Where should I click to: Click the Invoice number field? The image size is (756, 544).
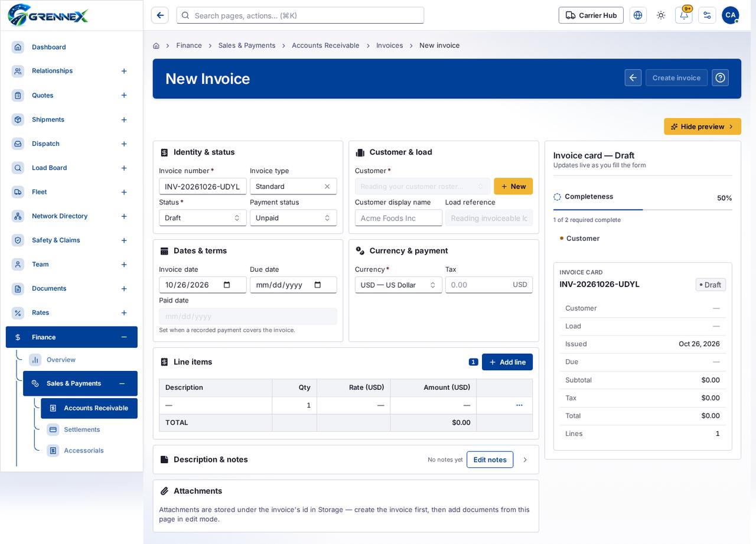tap(203, 187)
